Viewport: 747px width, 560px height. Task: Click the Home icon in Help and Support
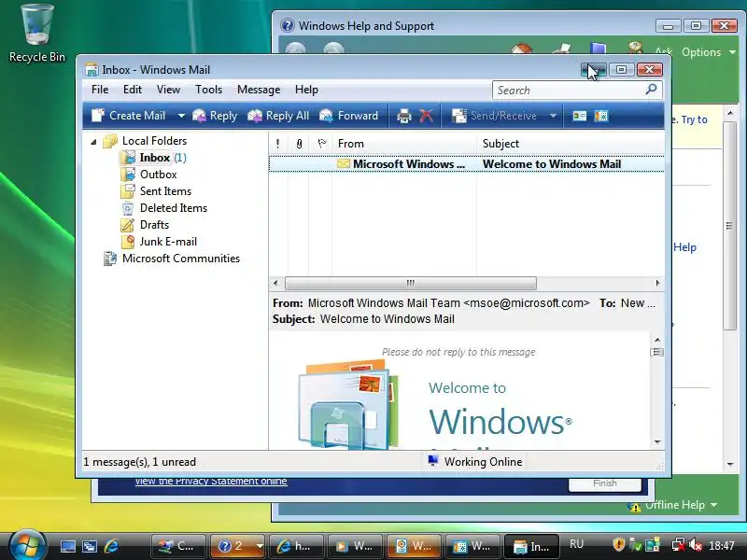(521, 49)
